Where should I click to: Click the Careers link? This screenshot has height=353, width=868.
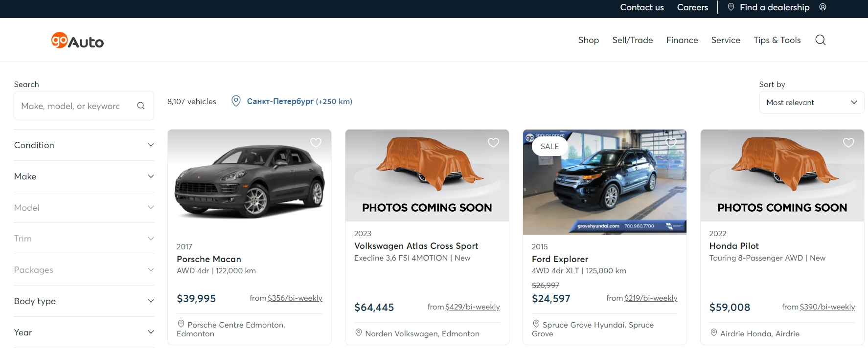click(x=692, y=7)
